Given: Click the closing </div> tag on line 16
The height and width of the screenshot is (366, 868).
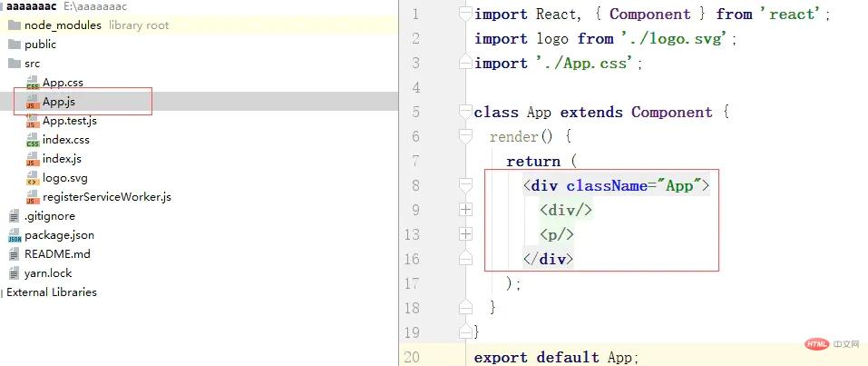Looking at the screenshot, I should click(x=548, y=259).
